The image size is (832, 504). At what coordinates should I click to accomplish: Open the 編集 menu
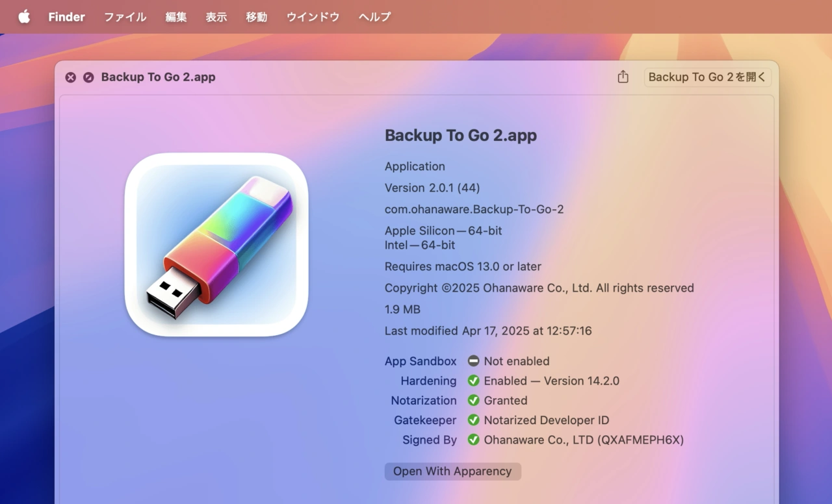click(176, 17)
